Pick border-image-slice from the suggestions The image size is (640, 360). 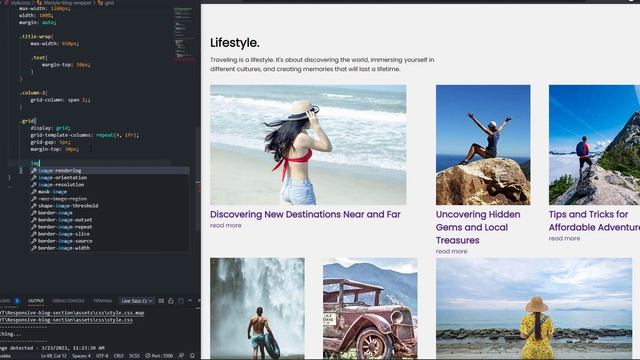coord(109,234)
